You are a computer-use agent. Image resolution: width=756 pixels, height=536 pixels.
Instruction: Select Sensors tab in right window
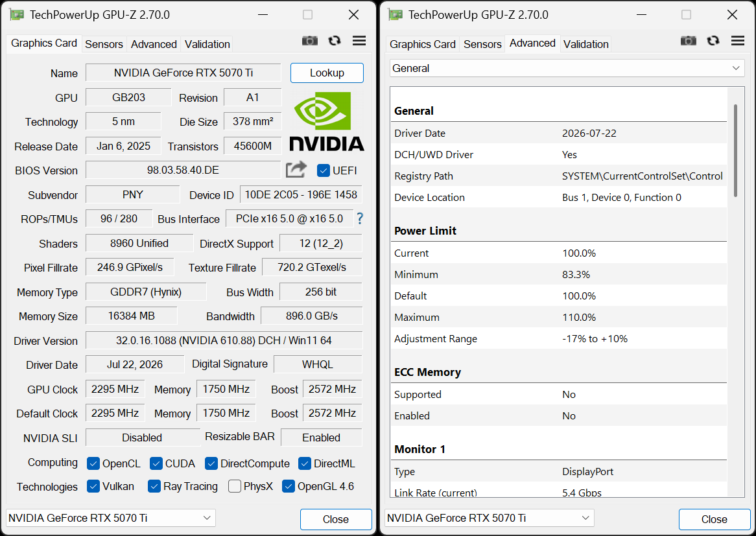[x=482, y=44]
